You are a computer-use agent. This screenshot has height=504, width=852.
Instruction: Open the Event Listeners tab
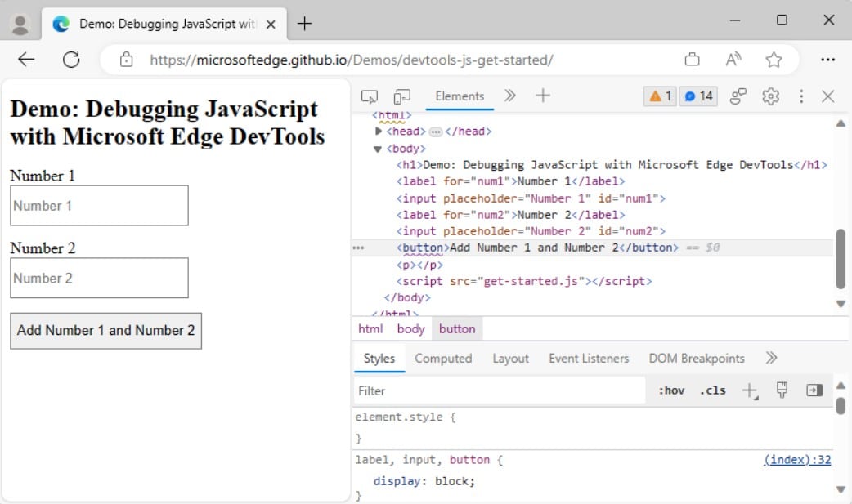click(x=589, y=359)
